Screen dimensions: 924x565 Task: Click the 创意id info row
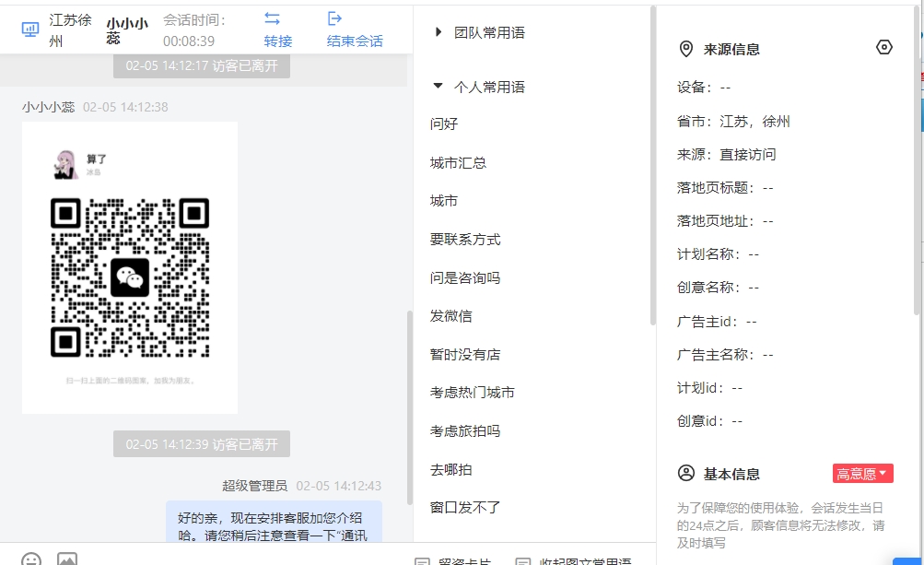point(709,421)
